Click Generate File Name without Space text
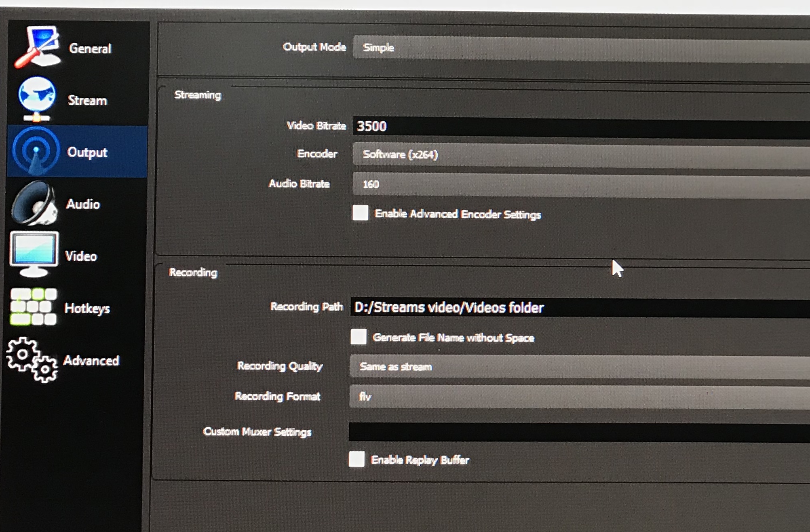Screen dimensions: 810x532 coord(454,338)
